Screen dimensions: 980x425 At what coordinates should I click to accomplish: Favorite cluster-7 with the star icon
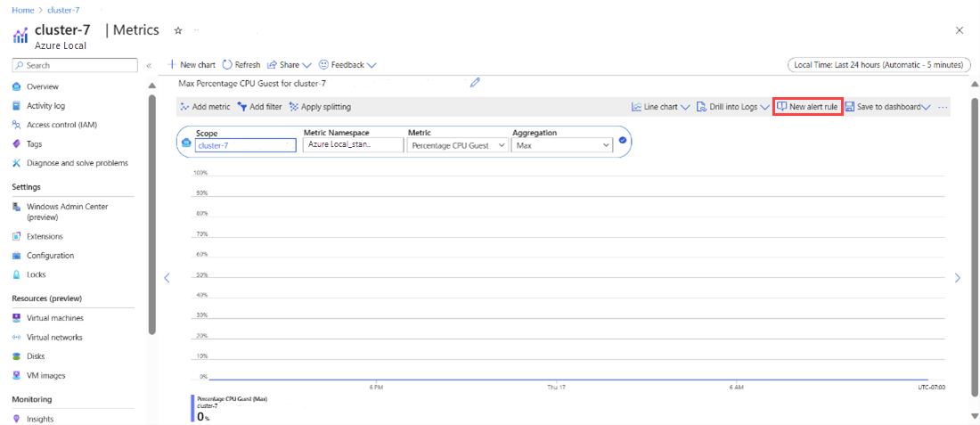(178, 30)
